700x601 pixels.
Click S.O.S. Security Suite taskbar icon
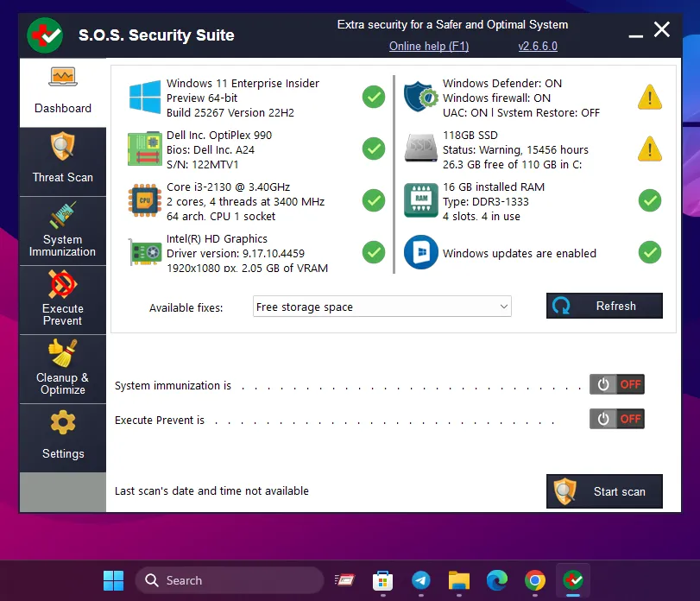coord(573,580)
